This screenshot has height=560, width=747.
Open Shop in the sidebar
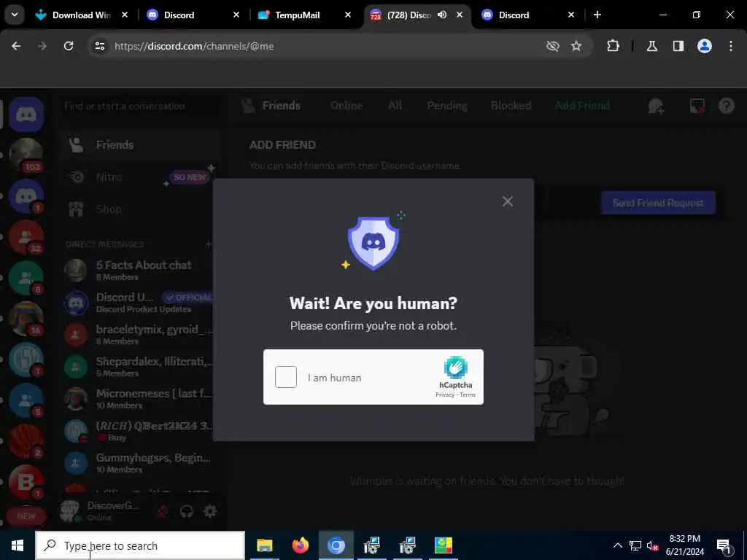141,209
